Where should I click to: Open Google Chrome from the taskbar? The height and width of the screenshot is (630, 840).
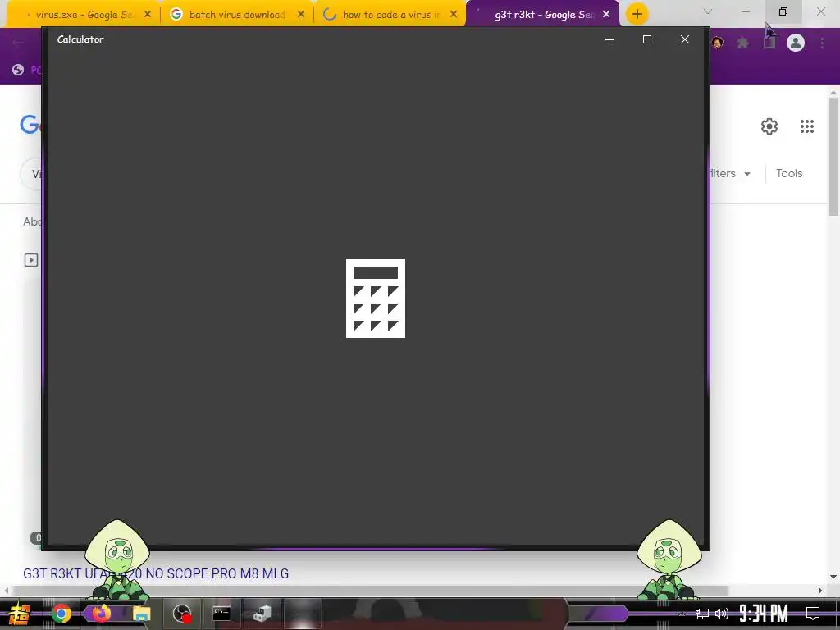click(62, 614)
